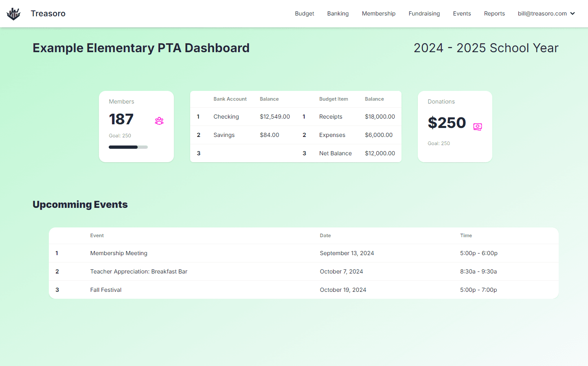Click the members goal progress bar
This screenshot has height=366, width=588.
[x=128, y=147]
